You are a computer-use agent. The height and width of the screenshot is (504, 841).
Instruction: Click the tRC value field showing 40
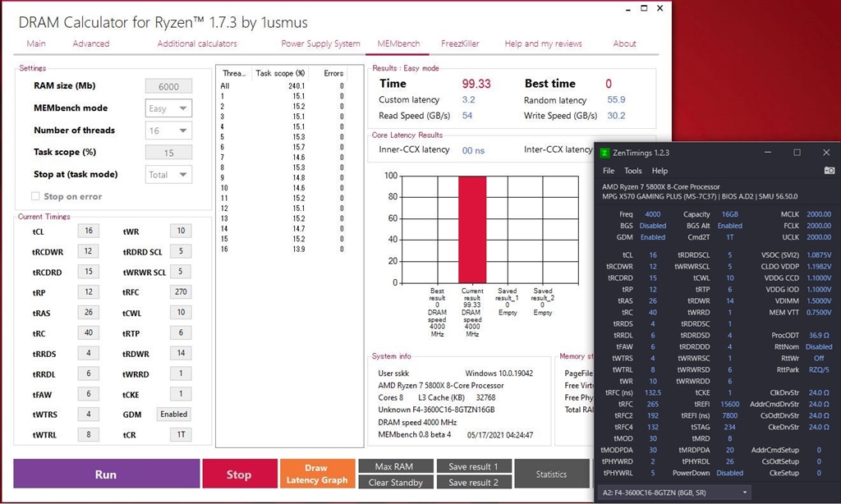(89, 333)
